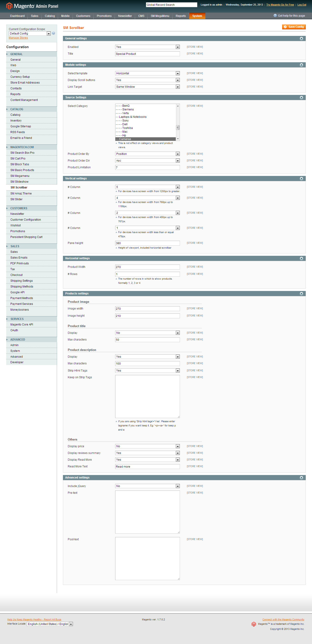This screenshot has width=312, height=644.
Task: Collapse Advanced settings section arrow icon
Action: pyautogui.click(x=301, y=478)
